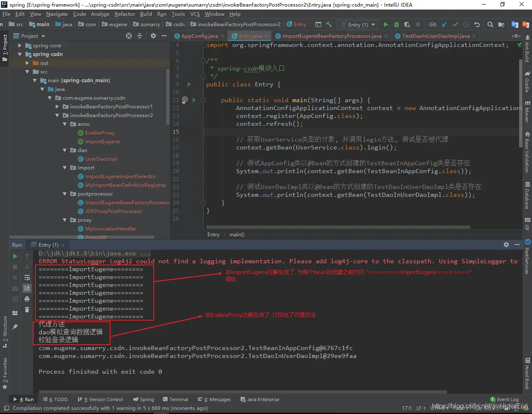Screen dimensions: 532x414
Task: Collapse the spring-csdn module
Action: pyautogui.click(x=20, y=54)
